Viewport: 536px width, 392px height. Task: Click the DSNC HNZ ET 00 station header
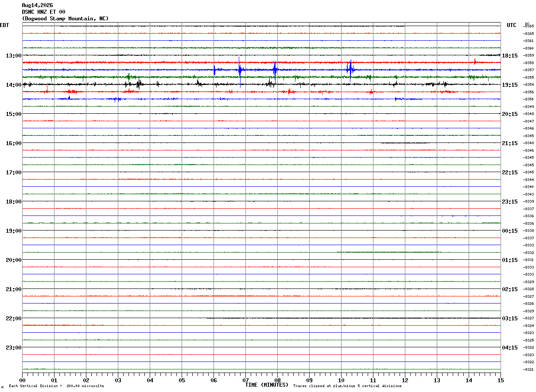pos(43,12)
